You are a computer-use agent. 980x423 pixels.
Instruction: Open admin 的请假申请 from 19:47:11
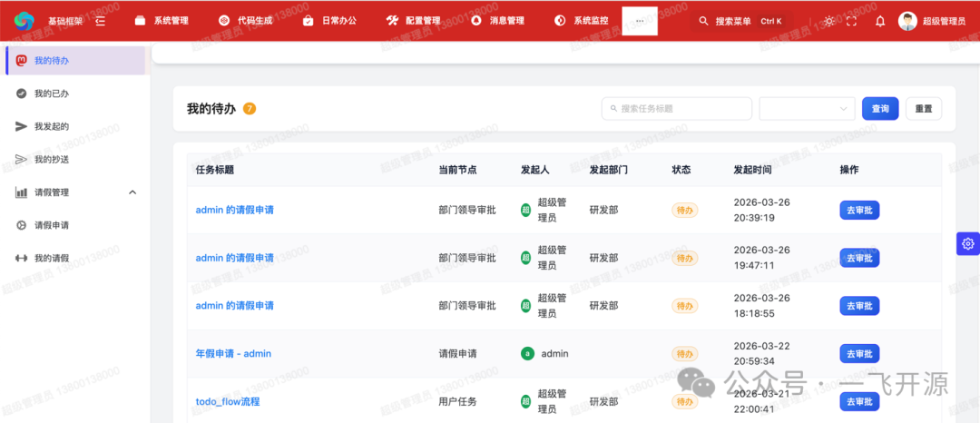235,258
